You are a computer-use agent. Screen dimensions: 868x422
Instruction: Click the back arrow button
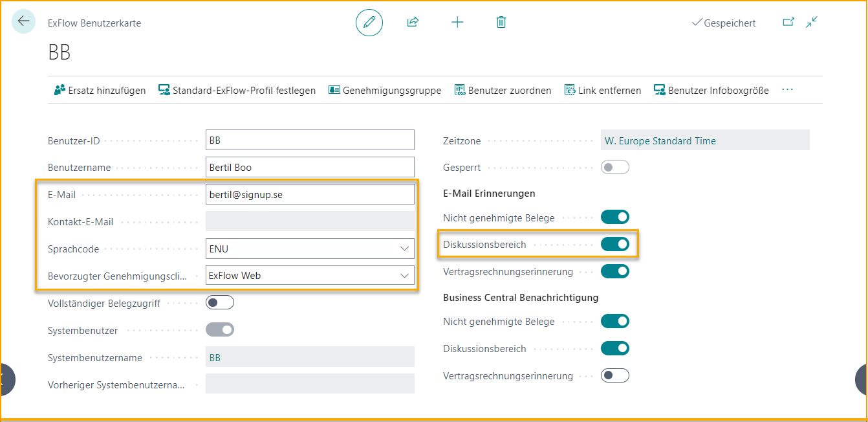pos(24,21)
